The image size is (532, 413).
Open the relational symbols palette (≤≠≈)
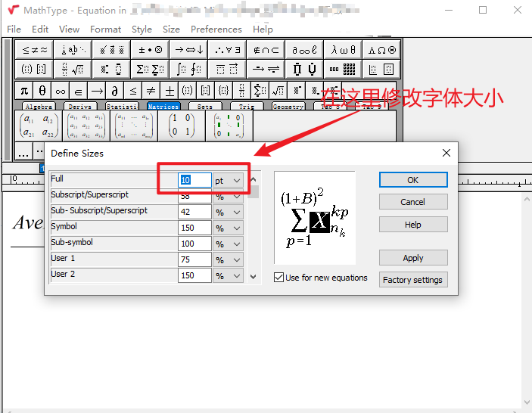pos(34,50)
